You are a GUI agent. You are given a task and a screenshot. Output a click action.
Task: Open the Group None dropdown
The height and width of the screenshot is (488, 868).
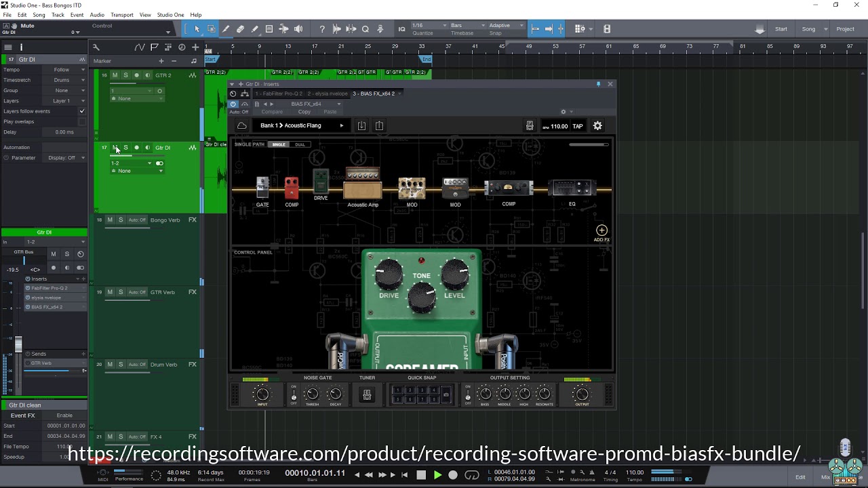pyautogui.click(x=66, y=90)
